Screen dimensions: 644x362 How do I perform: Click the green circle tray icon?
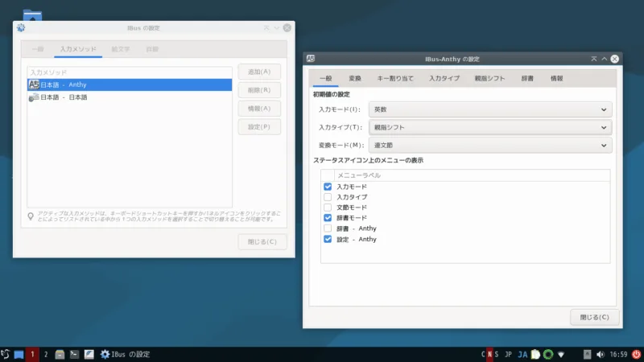548,354
